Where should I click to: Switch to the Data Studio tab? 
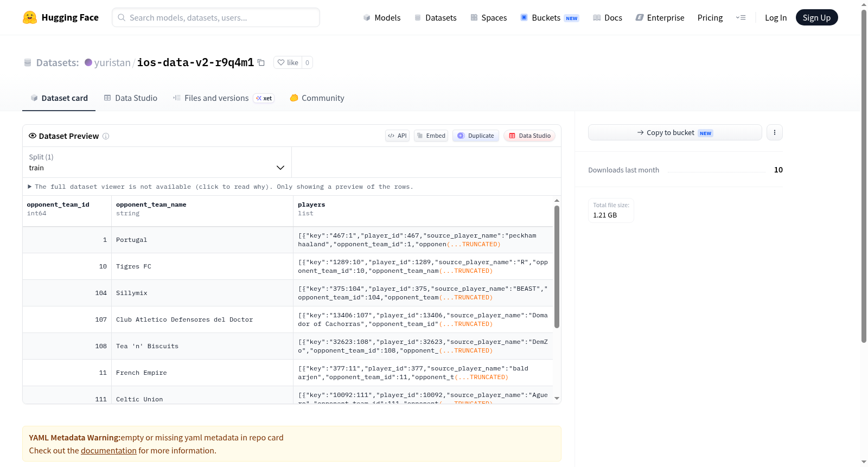(131, 98)
